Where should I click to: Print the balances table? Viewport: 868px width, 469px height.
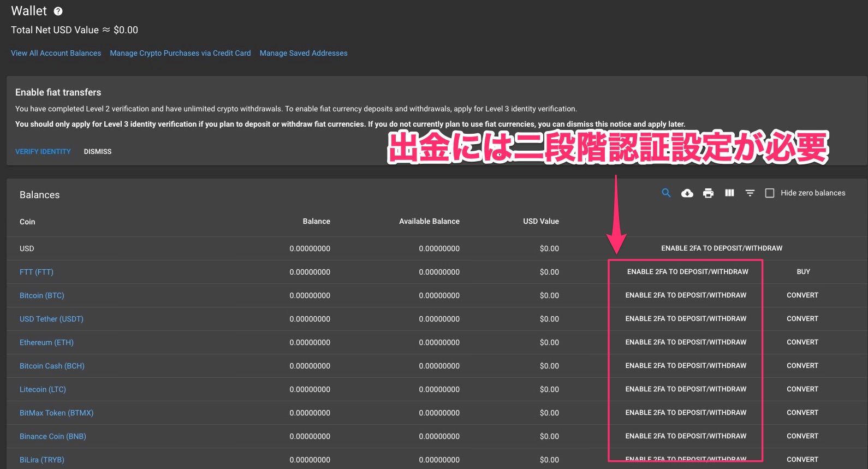click(708, 193)
